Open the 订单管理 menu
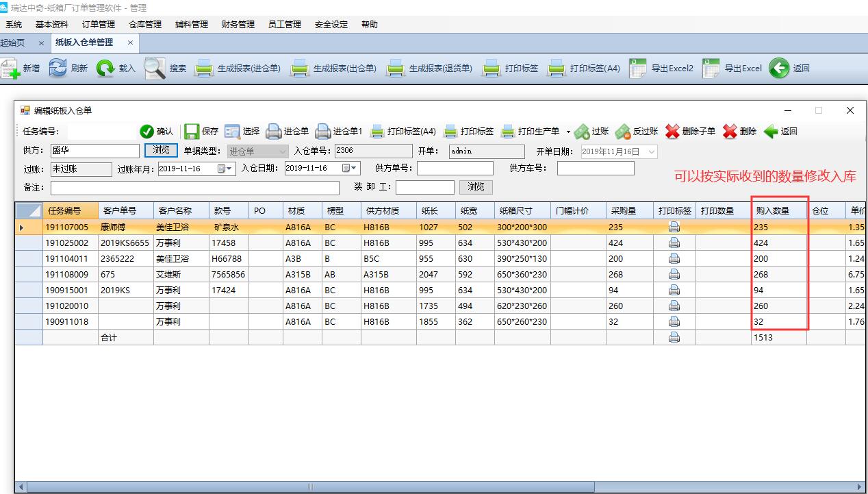868x494 pixels. [x=99, y=25]
